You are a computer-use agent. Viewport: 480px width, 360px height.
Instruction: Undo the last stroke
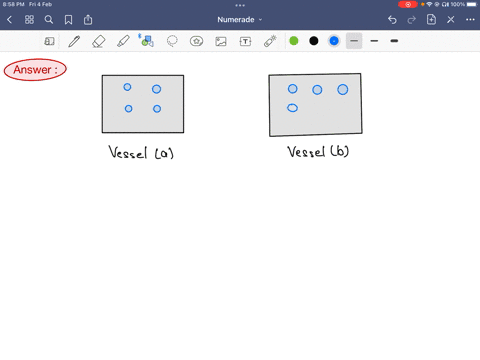tap(392, 20)
